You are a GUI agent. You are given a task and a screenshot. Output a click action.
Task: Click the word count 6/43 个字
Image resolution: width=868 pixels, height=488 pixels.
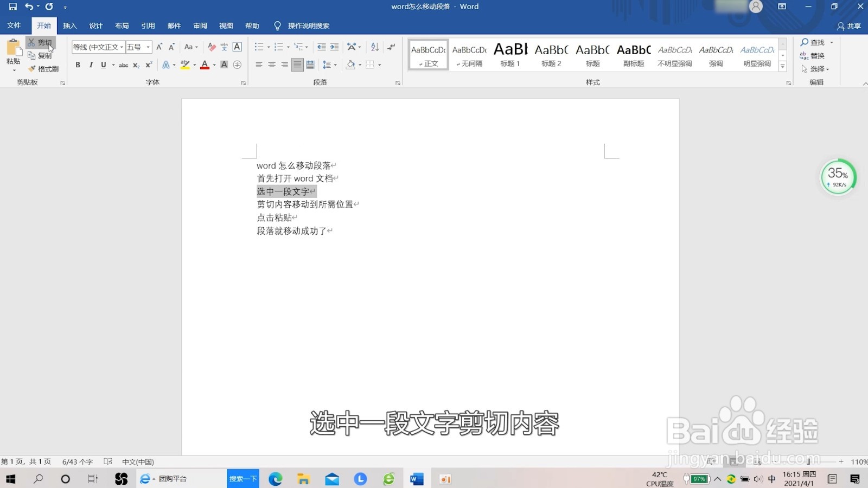[x=78, y=462]
